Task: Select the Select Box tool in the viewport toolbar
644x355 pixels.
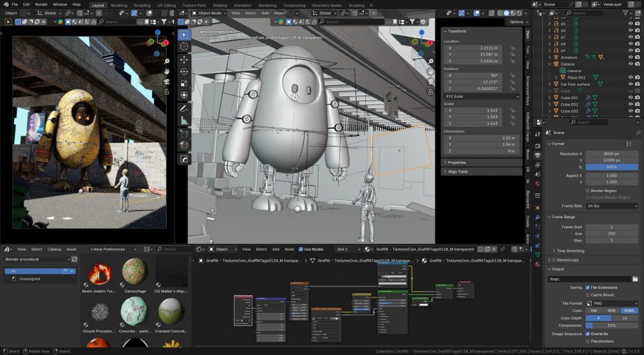Action: tap(184, 35)
